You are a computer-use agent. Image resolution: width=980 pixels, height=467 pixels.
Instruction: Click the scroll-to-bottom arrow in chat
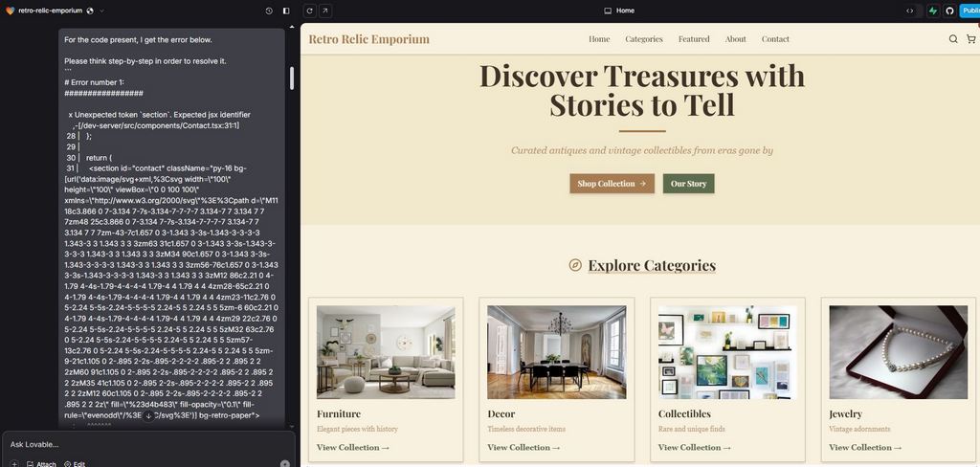pos(148,415)
